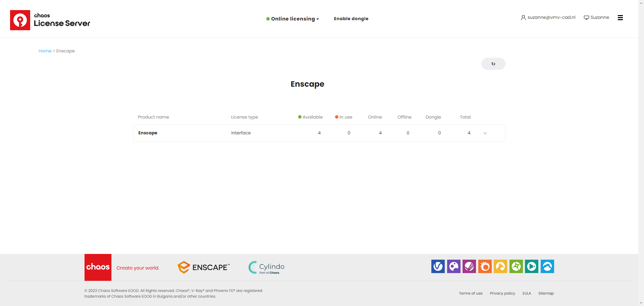
Task: Click the suzanne@vmv-cad.nl account text
Action: (551, 17)
